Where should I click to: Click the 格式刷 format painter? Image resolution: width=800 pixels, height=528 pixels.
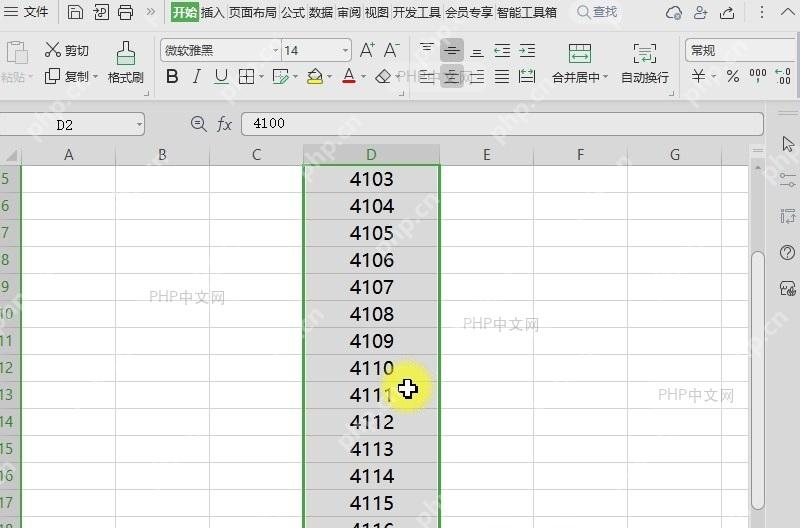tap(126, 63)
